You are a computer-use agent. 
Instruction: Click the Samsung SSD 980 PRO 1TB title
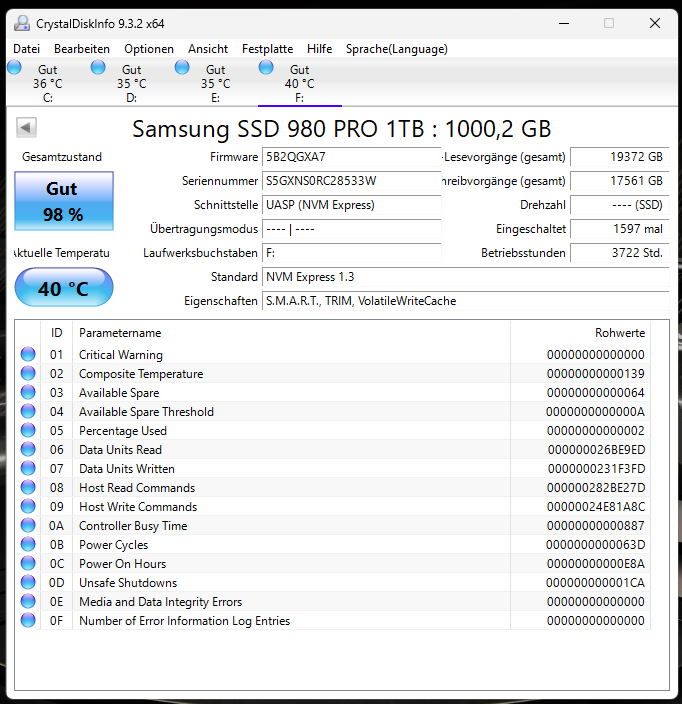click(x=341, y=129)
